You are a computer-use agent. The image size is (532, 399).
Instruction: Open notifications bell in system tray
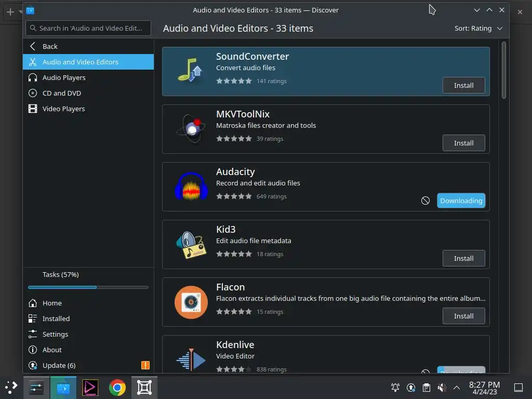[395, 387]
